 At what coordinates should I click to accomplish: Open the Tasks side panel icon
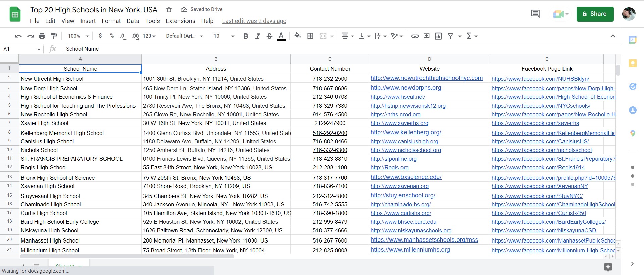[x=633, y=87]
